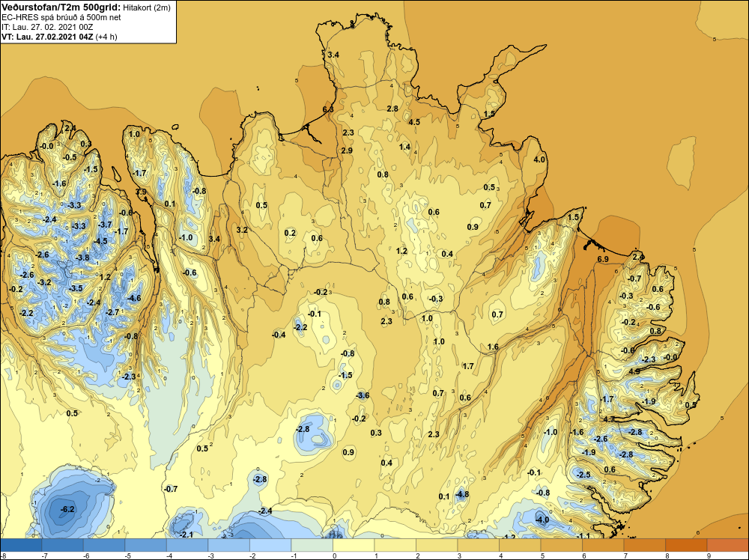Screen dimensions: 749x560
Task: Select legend color between 2 and 3
Action: click(x=437, y=545)
